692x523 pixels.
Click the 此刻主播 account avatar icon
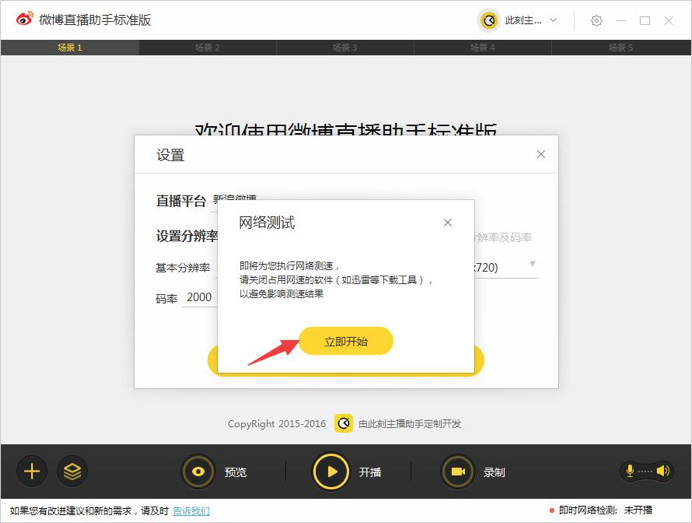(x=489, y=20)
